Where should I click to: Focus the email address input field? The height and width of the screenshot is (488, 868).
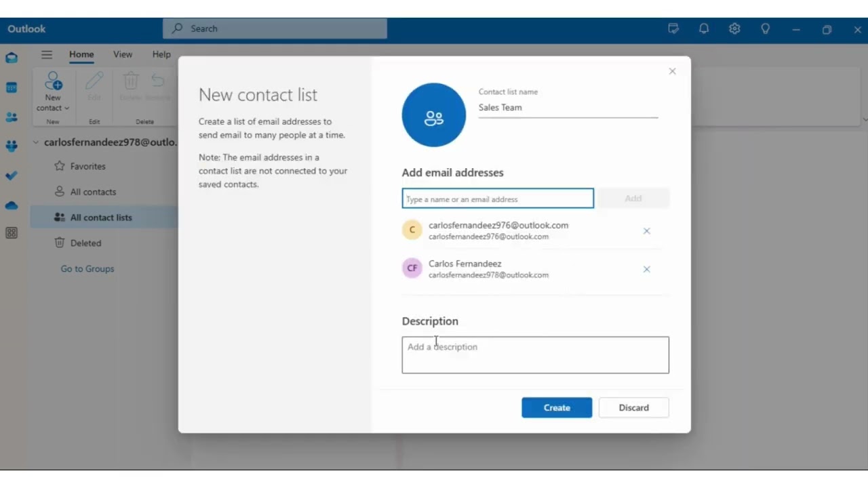[x=498, y=199]
